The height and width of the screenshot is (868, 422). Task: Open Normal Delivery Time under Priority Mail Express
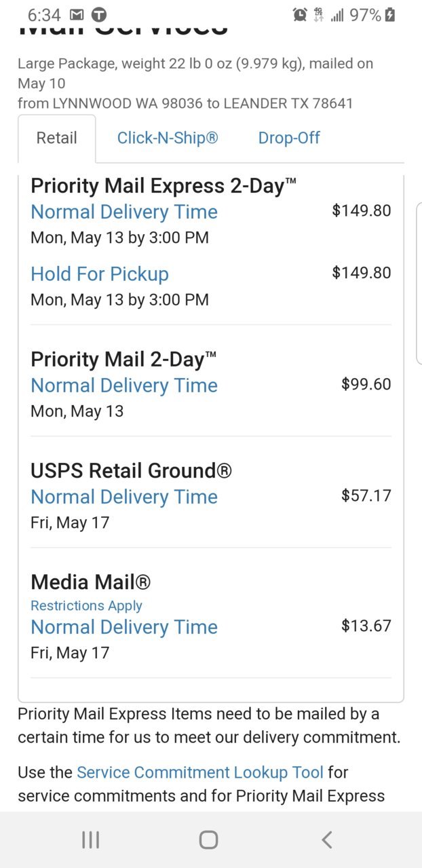point(124,212)
